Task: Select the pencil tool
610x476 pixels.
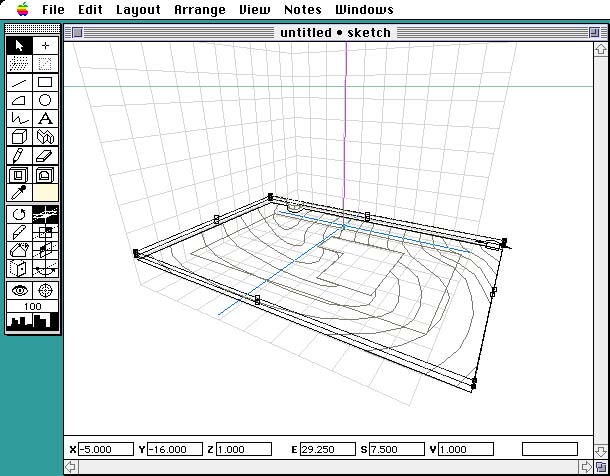Action: coord(19,156)
